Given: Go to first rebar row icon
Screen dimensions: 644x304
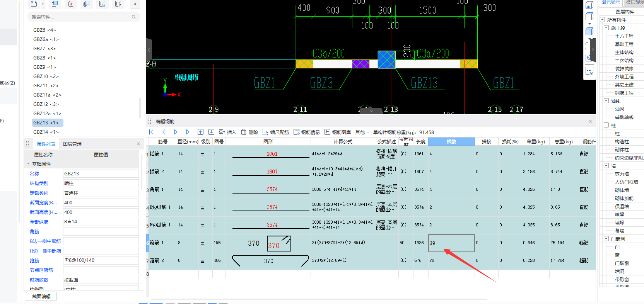Looking at the screenshot, I should tap(152, 132).
